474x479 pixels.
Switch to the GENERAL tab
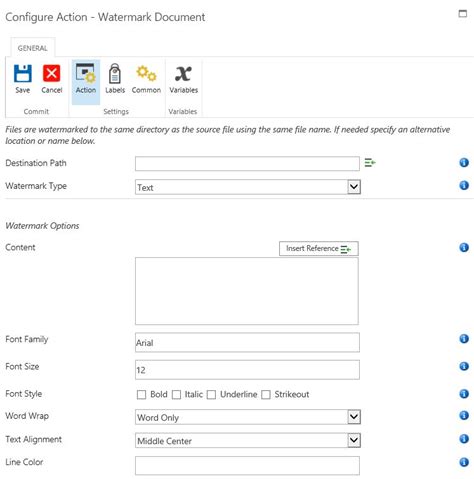point(33,48)
